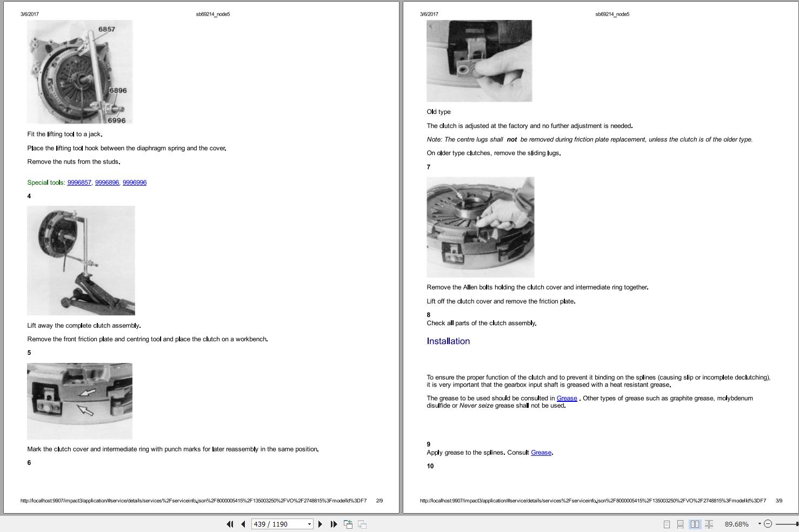
Task: Click 'Lift off the clutch cover' sentence
Action: (x=501, y=301)
